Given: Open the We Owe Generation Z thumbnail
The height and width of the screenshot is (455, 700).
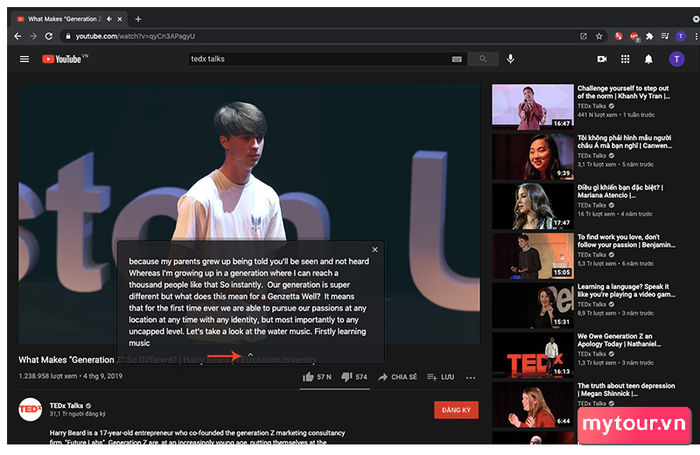Looking at the screenshot, I should click(x=533, y=355).
